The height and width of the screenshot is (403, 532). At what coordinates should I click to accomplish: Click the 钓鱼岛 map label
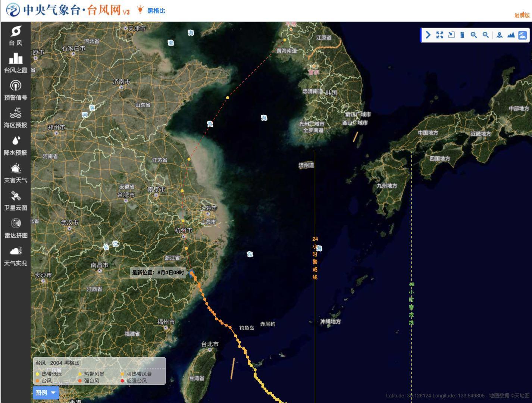pyautogui.click(x=247, y=328)
